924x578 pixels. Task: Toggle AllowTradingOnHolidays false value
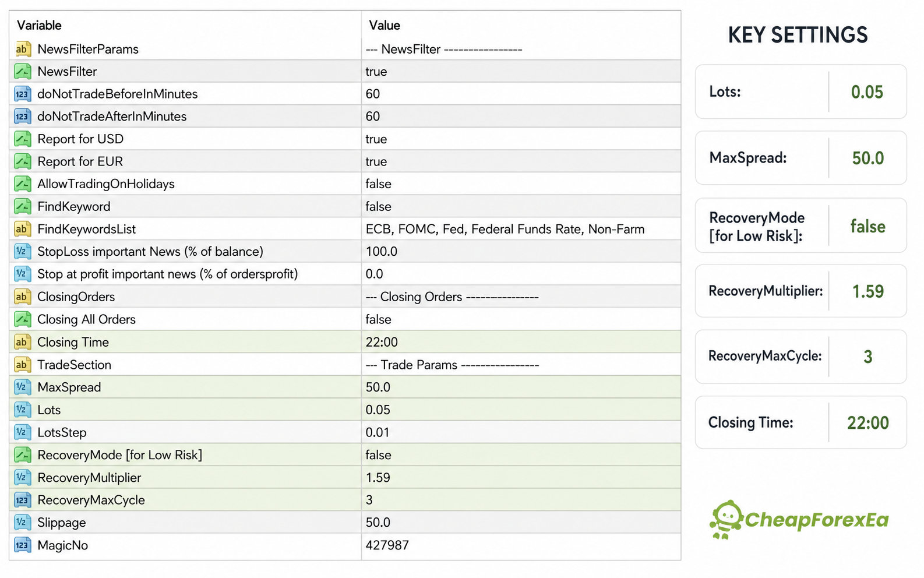coord(521,184)
